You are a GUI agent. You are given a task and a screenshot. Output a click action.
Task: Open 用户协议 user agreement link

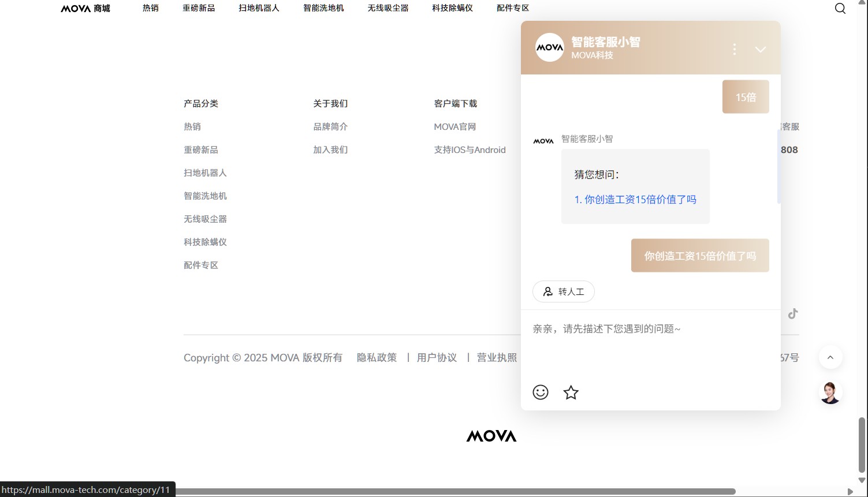pos(437,358)
